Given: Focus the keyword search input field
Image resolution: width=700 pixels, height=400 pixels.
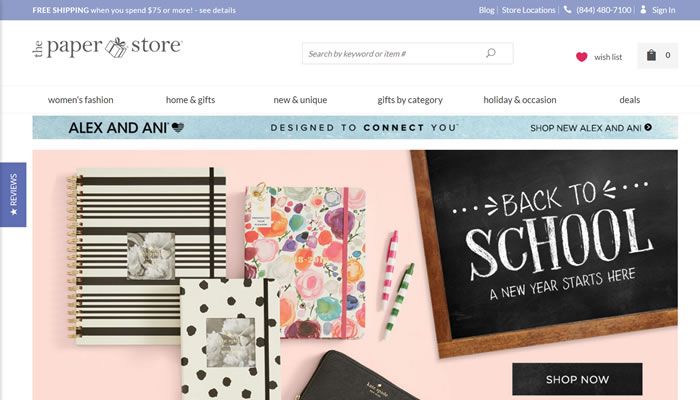Looking at the screenshot, I should point(393,54).
